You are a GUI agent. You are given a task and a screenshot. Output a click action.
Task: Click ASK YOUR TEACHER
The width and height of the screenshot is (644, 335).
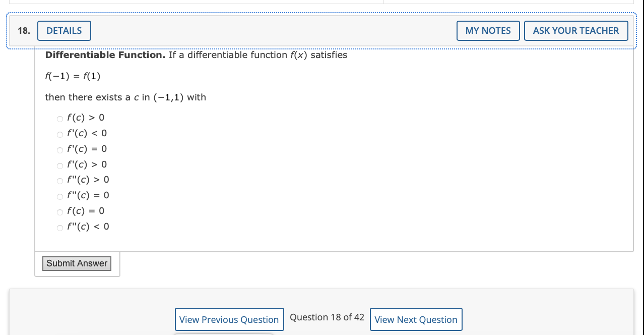(x=576, y=30)
